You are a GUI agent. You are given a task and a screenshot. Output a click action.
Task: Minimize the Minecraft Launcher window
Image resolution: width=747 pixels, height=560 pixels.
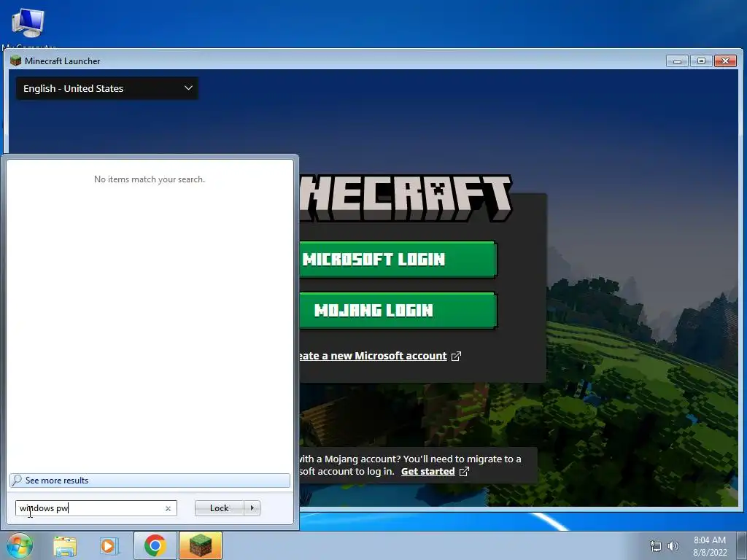677,61
